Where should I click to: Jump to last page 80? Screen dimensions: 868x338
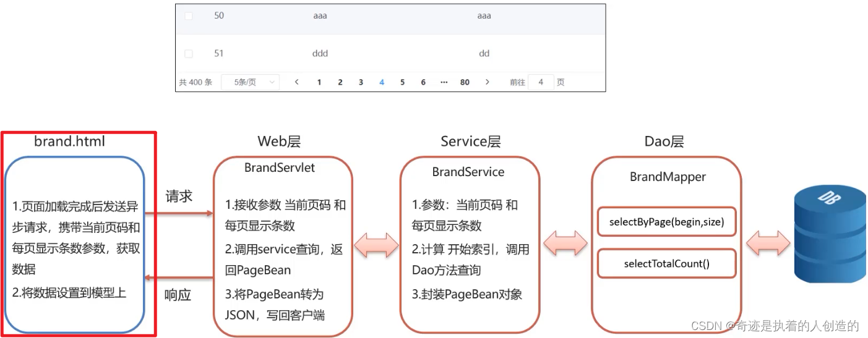pos(465,82)
